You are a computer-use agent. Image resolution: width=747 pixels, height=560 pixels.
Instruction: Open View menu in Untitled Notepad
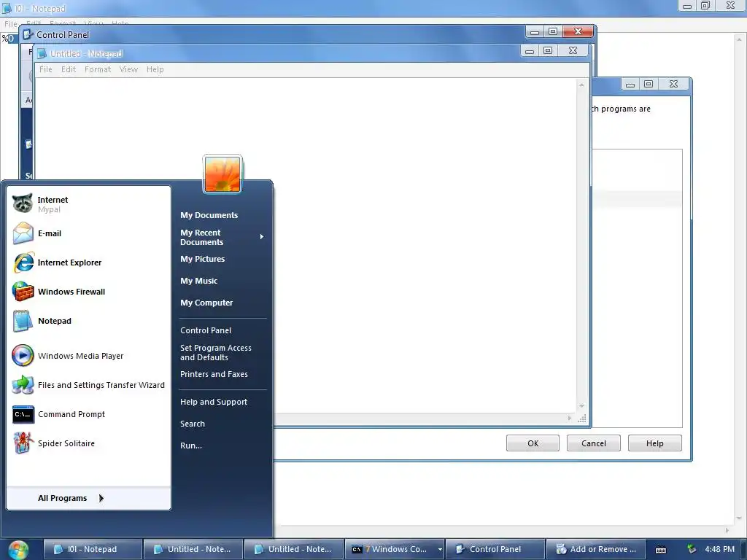click(x=128, y=69)
